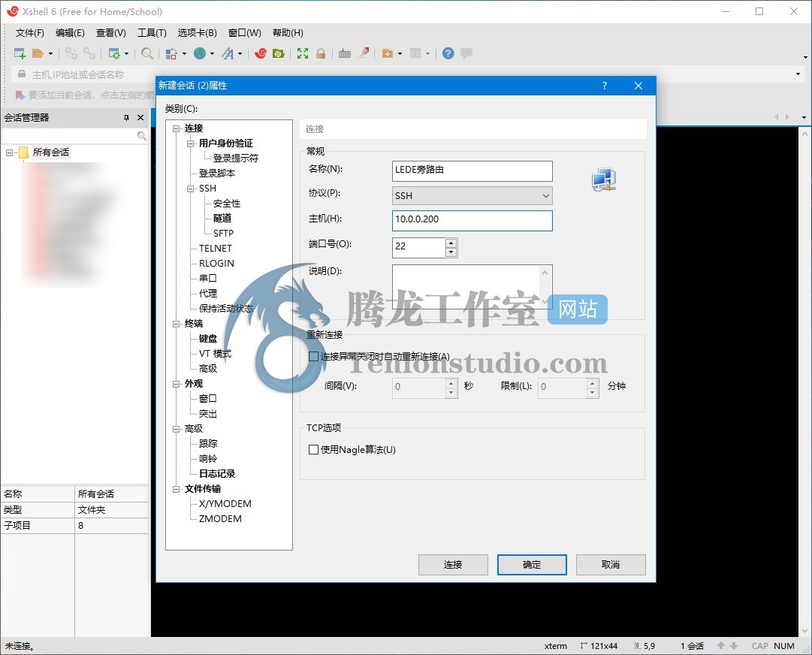Click the dialog's question mark help button
The image size is (812, 655).
tap(605, 86)
